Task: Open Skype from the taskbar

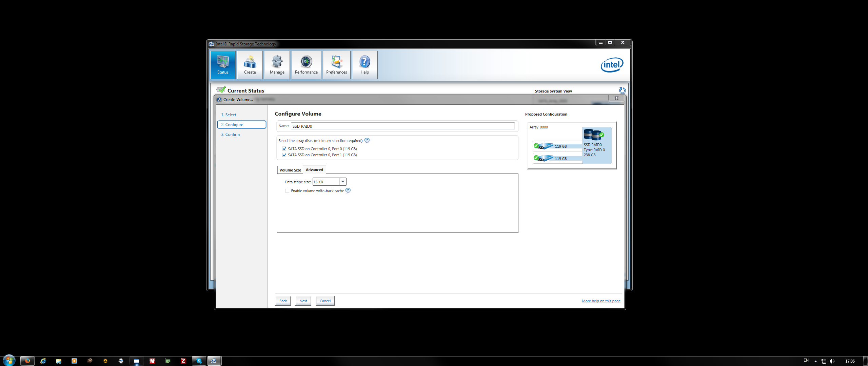Action: click(x=199, y=361)
